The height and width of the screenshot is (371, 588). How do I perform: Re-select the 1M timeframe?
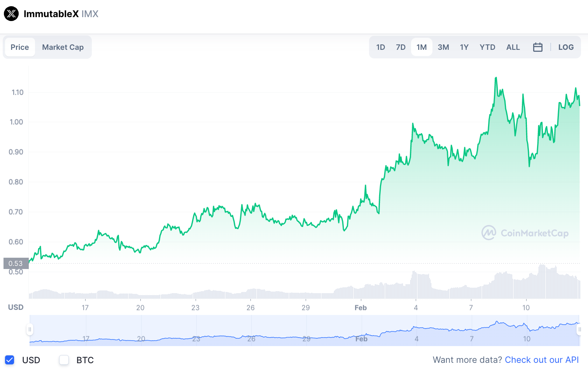tap(422, 47)
